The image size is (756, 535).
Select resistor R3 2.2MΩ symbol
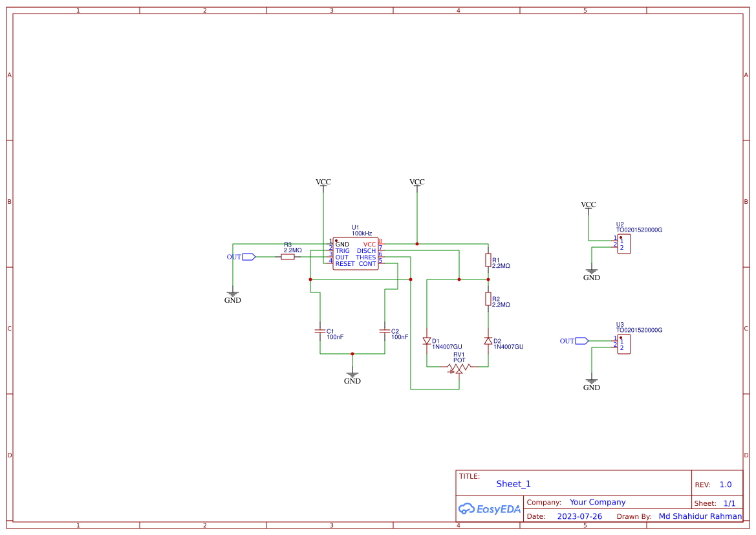[287, 256]
